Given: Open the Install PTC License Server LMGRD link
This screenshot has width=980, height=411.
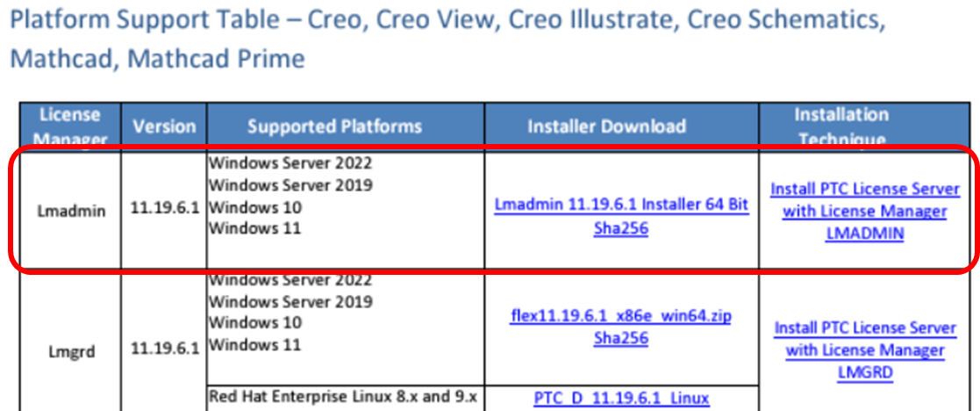Looking at the screenshot, I should pyautogui.click(x=864, y=350).
